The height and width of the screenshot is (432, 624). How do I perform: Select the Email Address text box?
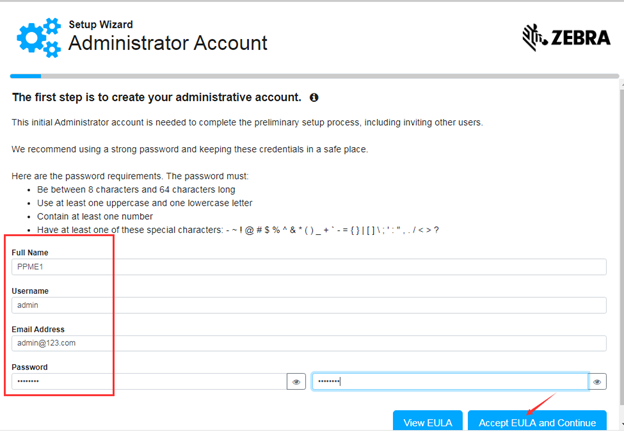tap(308, 343)
